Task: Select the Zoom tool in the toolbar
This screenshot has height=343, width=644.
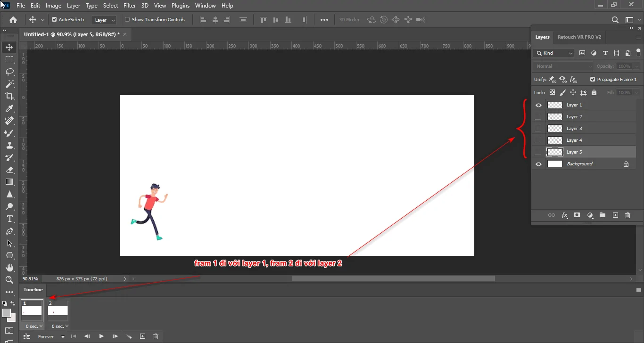Action: (9, 280)
